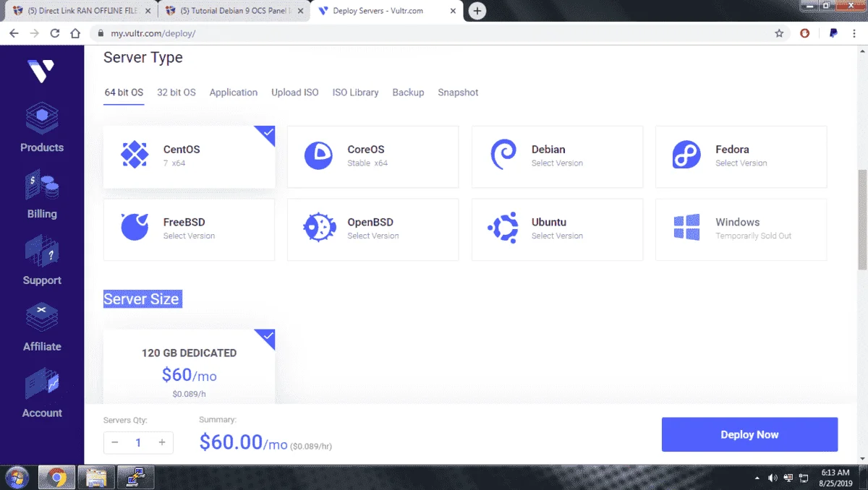Viewport: 868px width, 490px height.
Task: Open the PuTTY taskbar icon
Action: point(135,478)
